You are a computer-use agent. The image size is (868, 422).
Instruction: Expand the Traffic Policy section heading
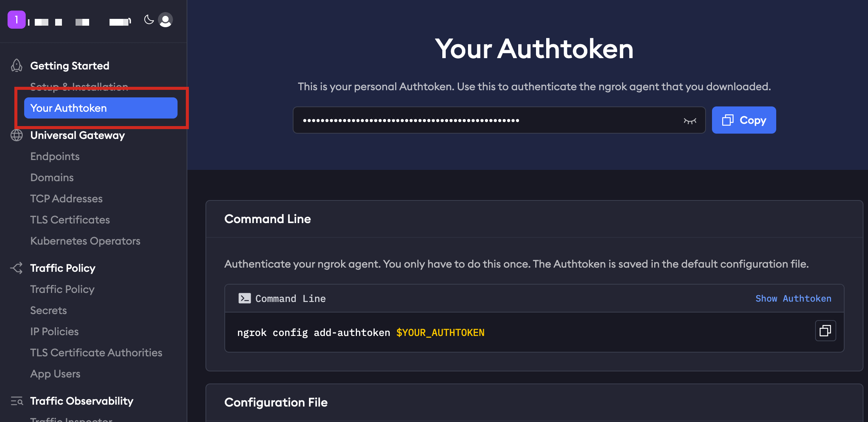(x=63, y=268)
